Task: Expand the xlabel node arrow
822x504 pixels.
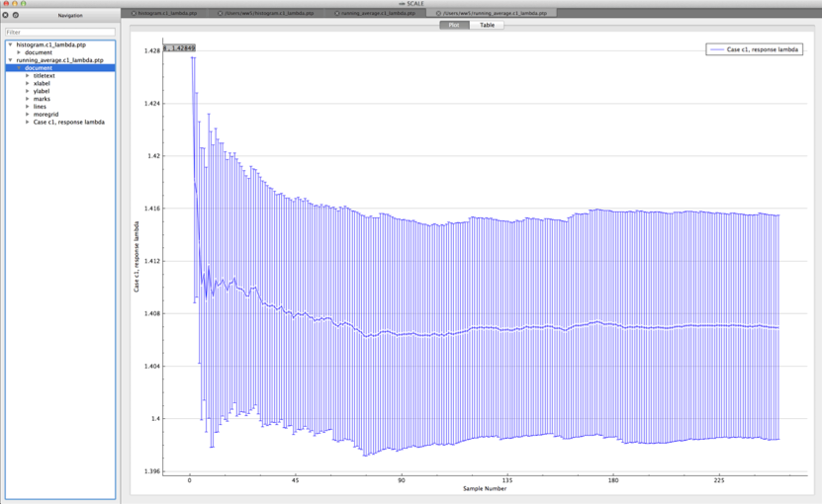Action: tap(28, 84)
